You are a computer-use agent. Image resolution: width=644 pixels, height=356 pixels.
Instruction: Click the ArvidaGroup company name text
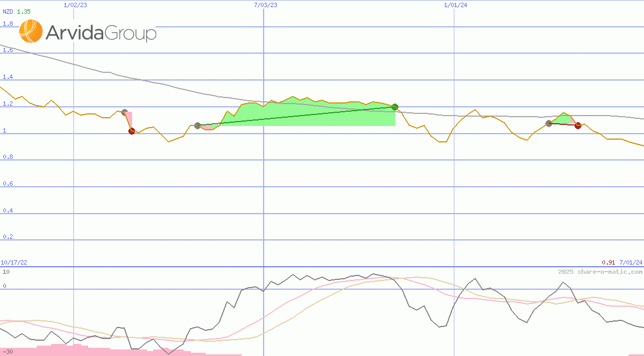pos(101,33)
